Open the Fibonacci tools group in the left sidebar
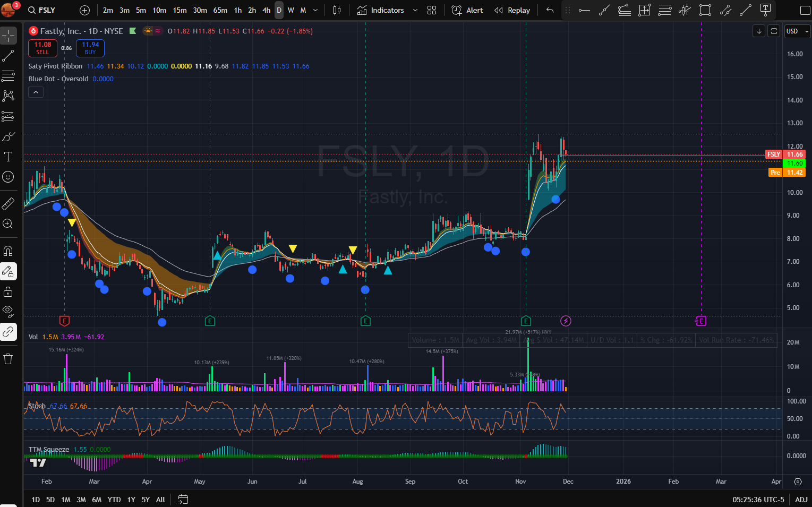Image resolution: width=812 pixels, height=507 pixels. pyautogui.click(x=8, y=76)
